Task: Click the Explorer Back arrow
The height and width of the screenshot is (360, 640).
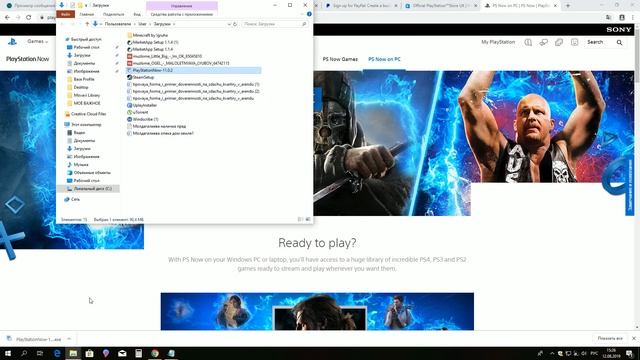Action: coord(63,24)
